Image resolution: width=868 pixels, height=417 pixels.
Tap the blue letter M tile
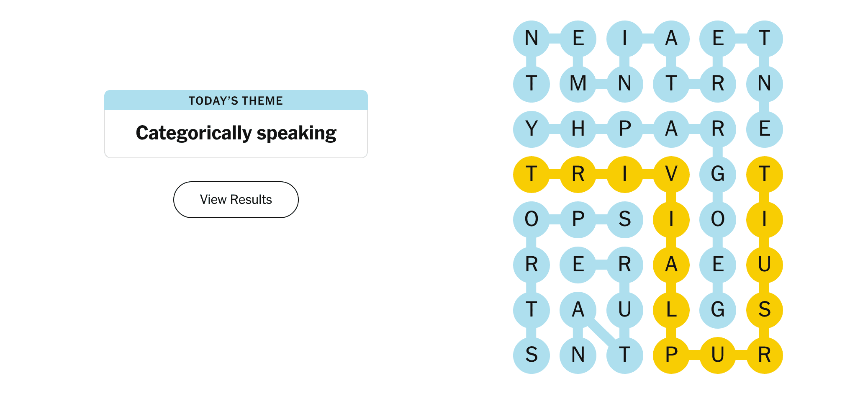[x=578, y=84]
